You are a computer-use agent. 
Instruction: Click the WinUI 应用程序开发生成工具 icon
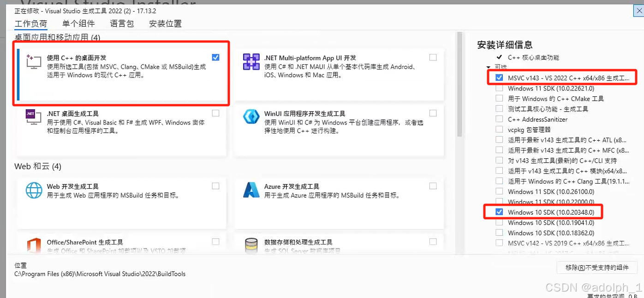(251, 117)
